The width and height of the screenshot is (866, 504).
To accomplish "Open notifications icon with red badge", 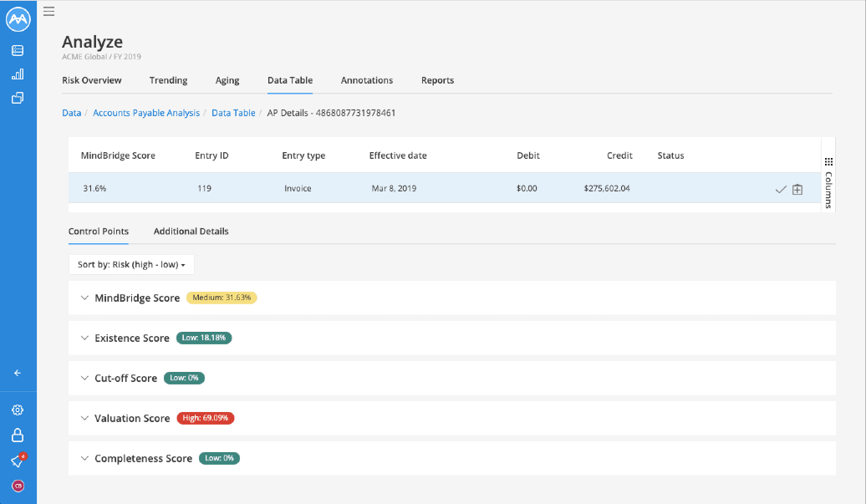I will pyautogui.click(x=18, y=461).
